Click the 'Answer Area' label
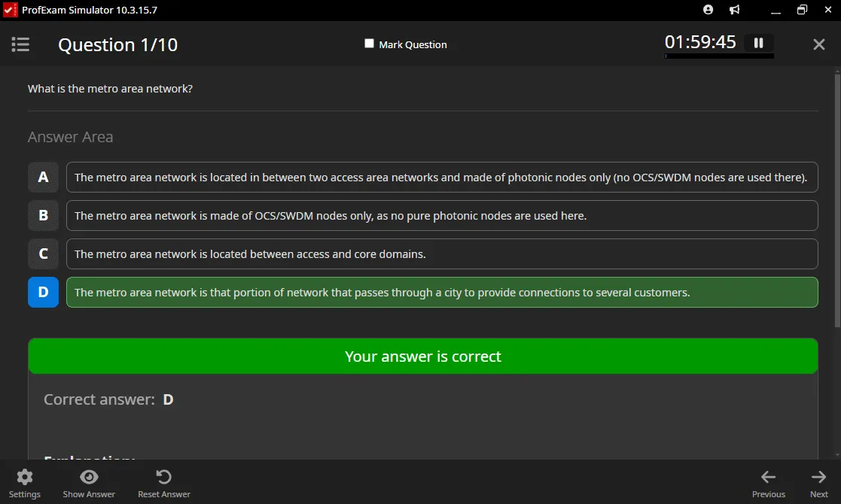 coord(70,137)
